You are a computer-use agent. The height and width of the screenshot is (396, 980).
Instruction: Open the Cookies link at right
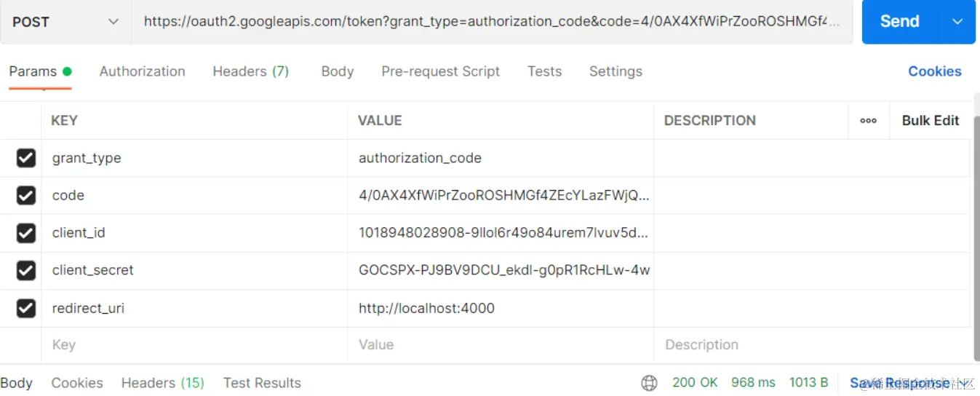(935, 71)
